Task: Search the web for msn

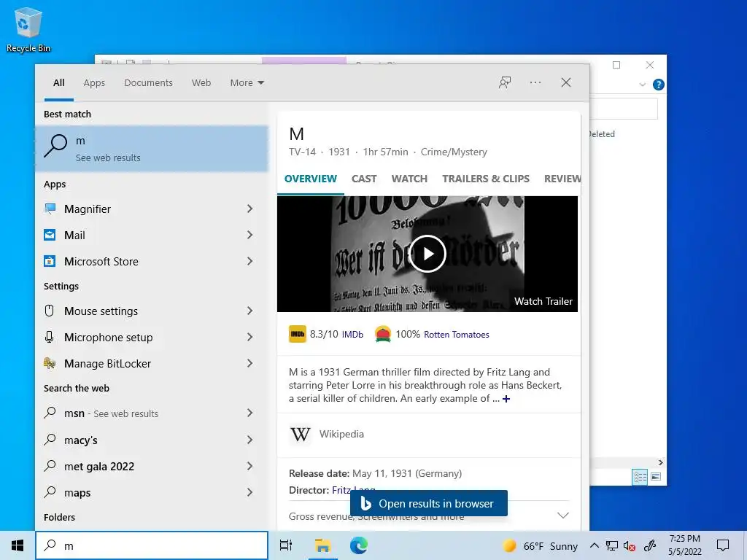Action: 152,413
